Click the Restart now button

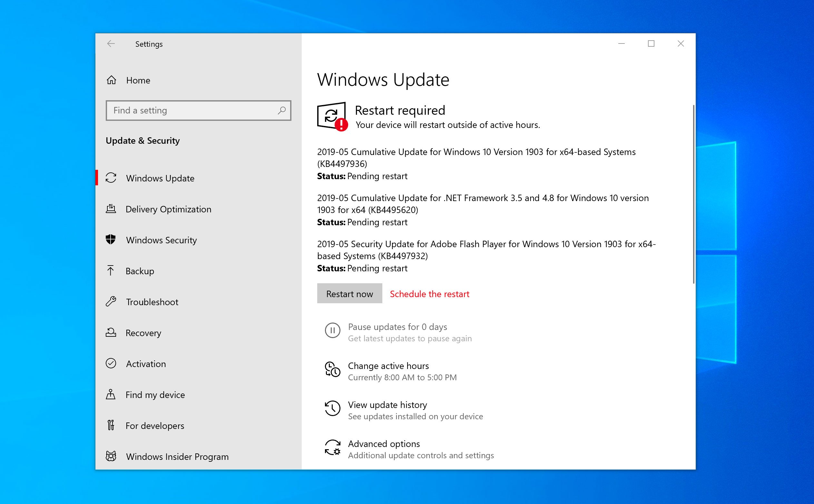click(349, 293)
